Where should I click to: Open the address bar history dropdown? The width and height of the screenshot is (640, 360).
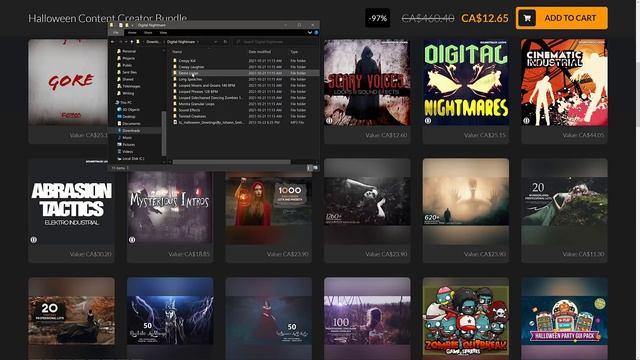click(216, 42)
